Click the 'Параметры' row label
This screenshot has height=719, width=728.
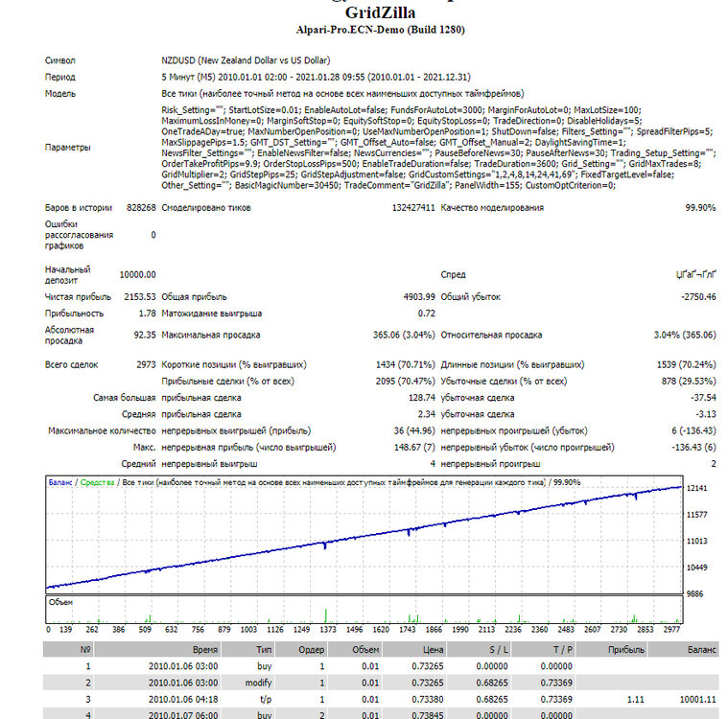[67, 148]
